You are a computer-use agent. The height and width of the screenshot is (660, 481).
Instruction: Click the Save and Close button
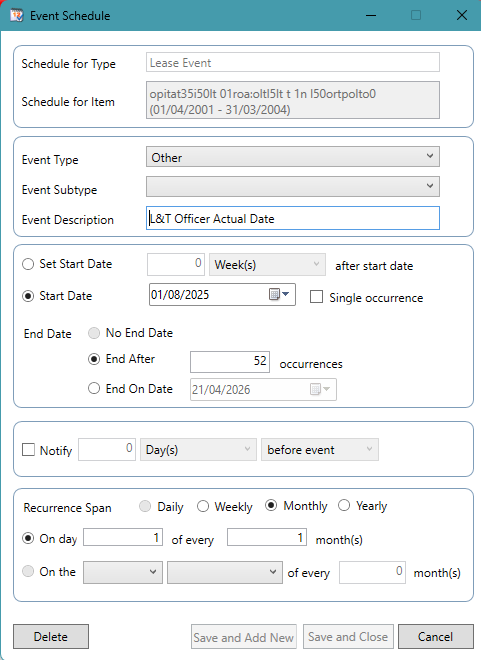(348, 636)
